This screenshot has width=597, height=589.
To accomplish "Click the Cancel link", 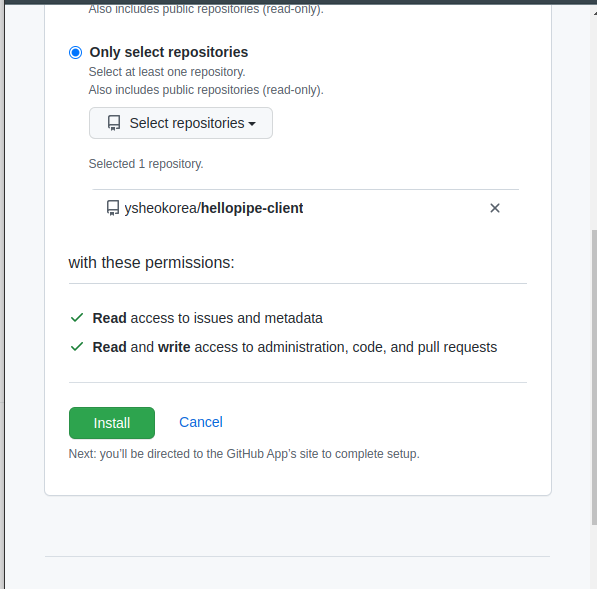I will [201, 422].
